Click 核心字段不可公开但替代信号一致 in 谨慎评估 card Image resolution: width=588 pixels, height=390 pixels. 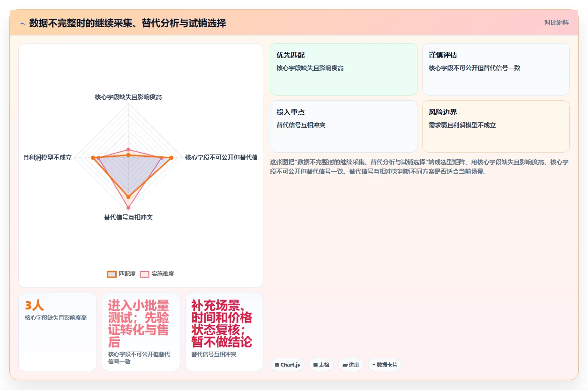(x=475, y=68)
